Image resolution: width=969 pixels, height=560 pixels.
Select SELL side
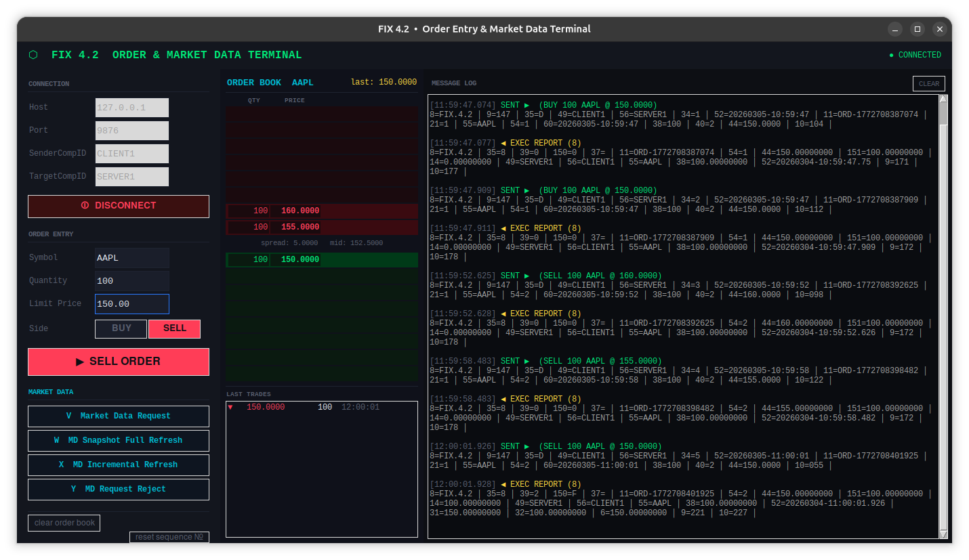(174, 328)
